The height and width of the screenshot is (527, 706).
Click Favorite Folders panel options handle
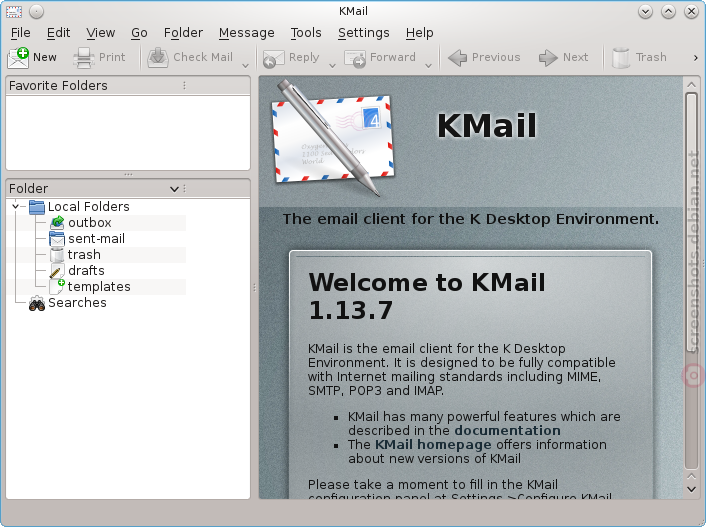(x=184, y=86)
